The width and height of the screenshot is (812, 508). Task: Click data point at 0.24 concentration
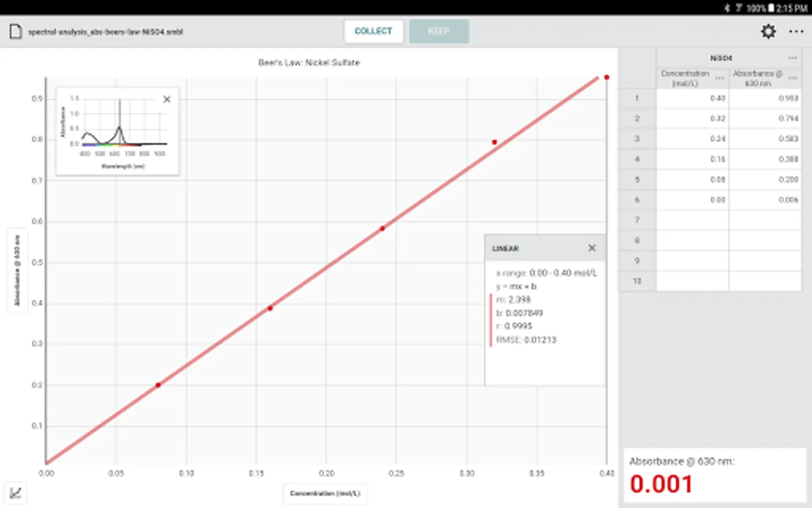click(x=382, y=229)
